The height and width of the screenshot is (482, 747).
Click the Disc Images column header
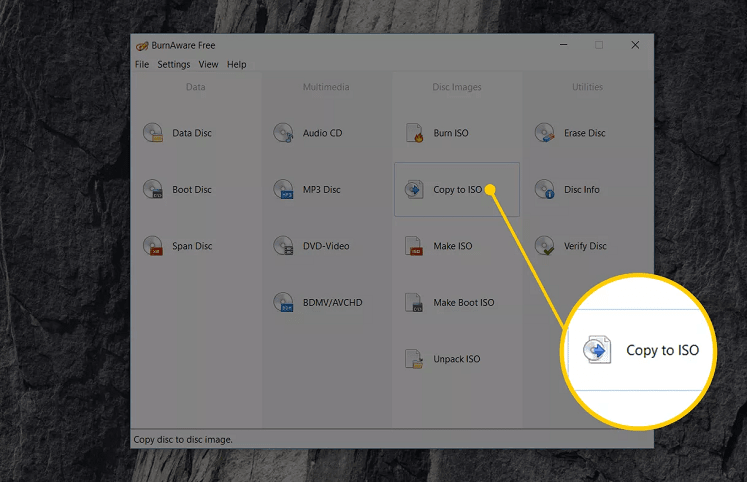coord(457,87)
